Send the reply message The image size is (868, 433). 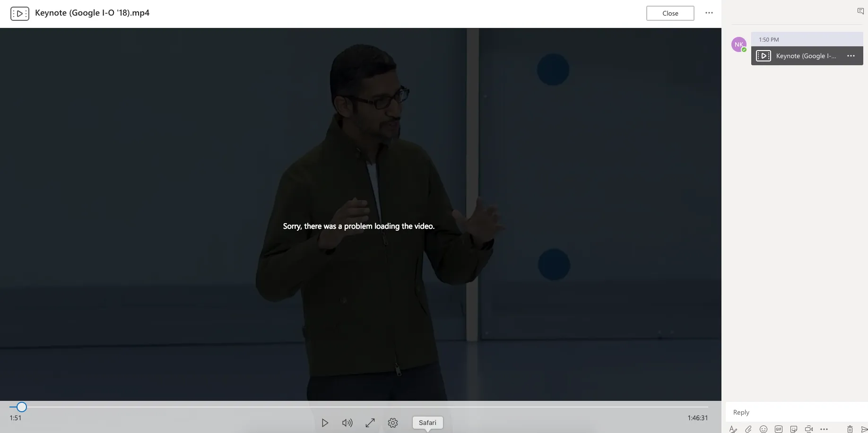click(864, 429)
